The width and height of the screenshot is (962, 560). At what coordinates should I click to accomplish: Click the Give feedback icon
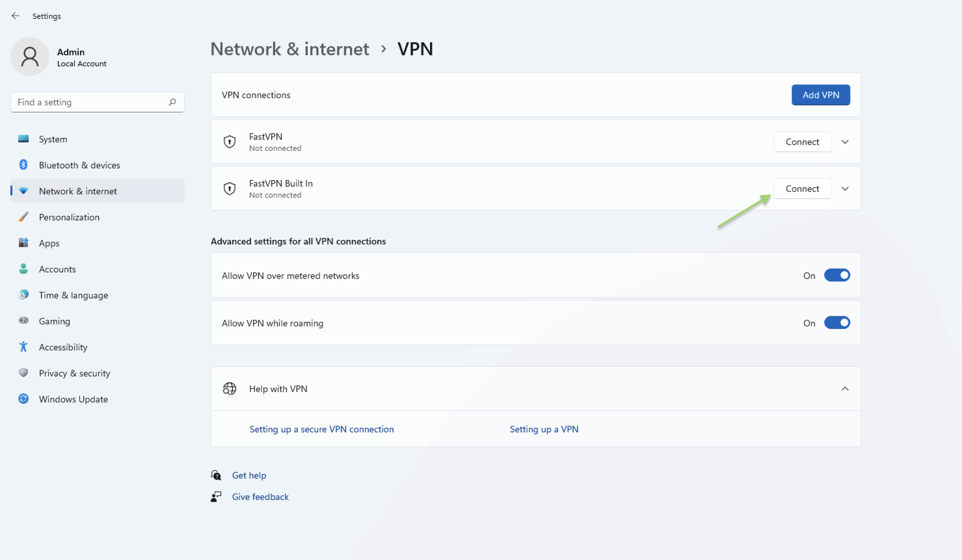point(216,497)
